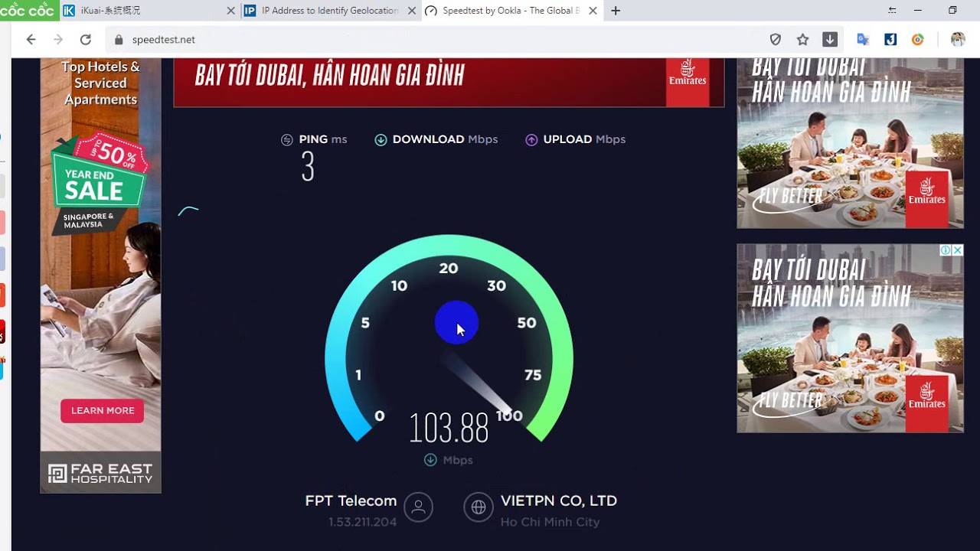Click the Ho Chi Minh City location text
The image size is (980, 551).
[550, 522]
